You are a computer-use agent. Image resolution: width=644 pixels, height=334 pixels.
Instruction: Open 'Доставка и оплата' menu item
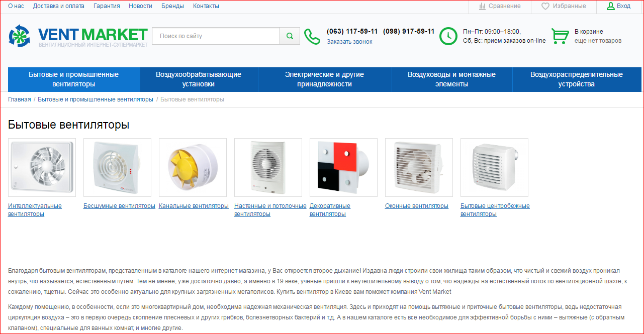point(59,6)
